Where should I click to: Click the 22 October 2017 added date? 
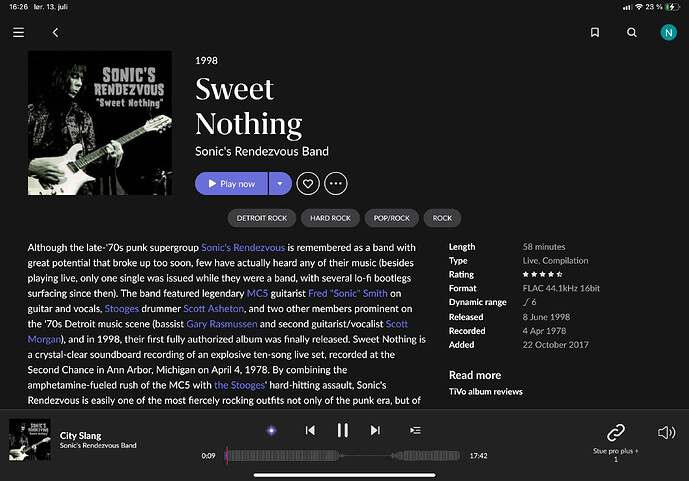[555, 345]
